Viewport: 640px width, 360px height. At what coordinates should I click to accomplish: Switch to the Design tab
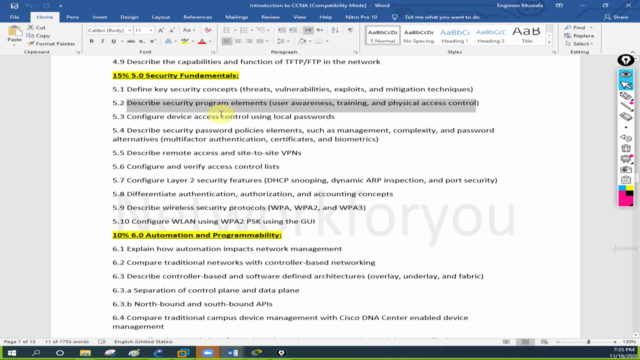pyautogui.click(x=129, y=17)
